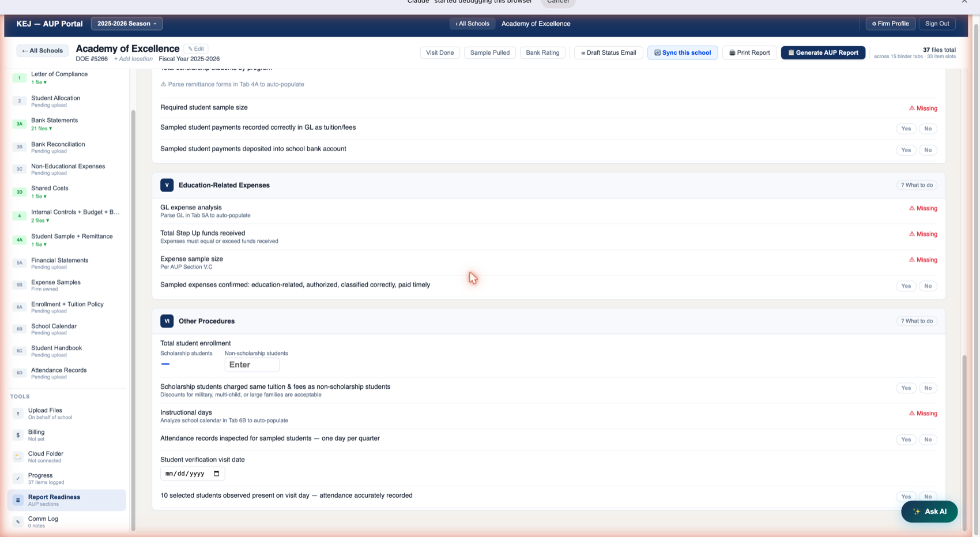
Task: Click the Non-scholarship students Enter field
Action: [x=252, y=365]
